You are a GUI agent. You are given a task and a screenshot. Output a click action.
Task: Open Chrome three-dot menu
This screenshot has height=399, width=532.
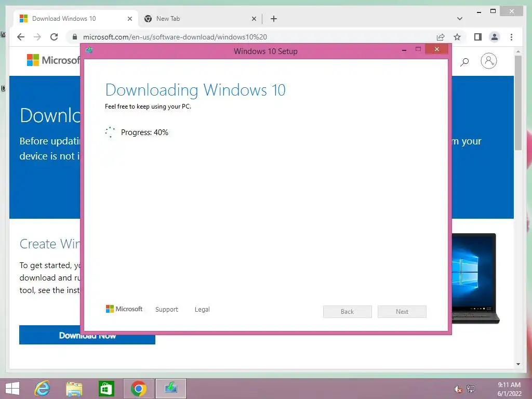(511, 37)
